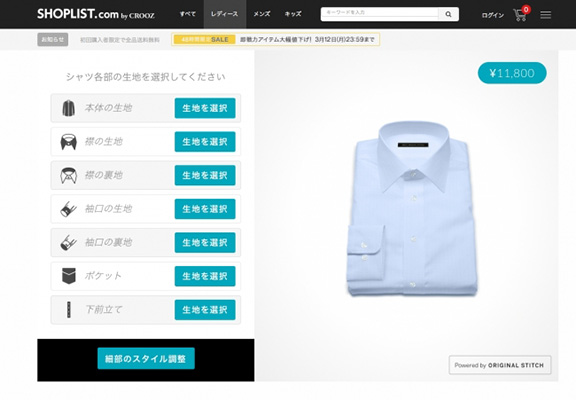576x400 pixels.
Task: Click the collar fabric icon
Action: 69,142
